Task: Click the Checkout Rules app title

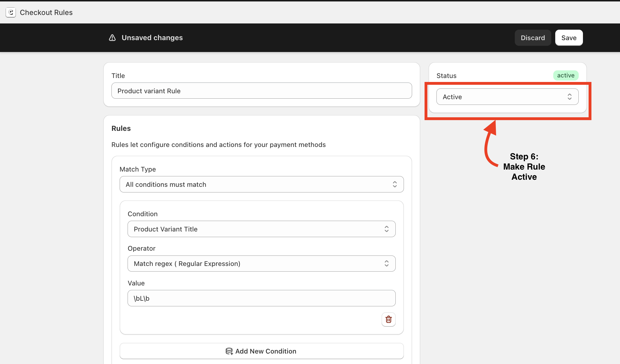Action: tap(46, 12)
